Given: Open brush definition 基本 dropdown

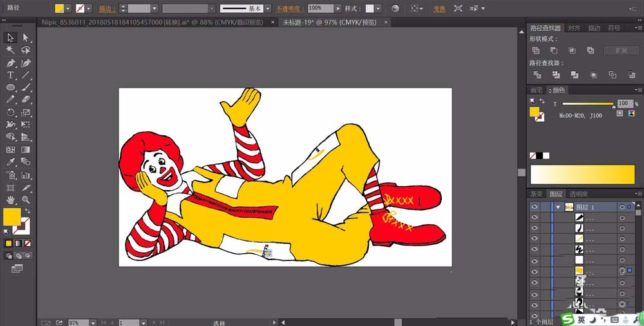Looking at the screenshot, I should 267,8.
